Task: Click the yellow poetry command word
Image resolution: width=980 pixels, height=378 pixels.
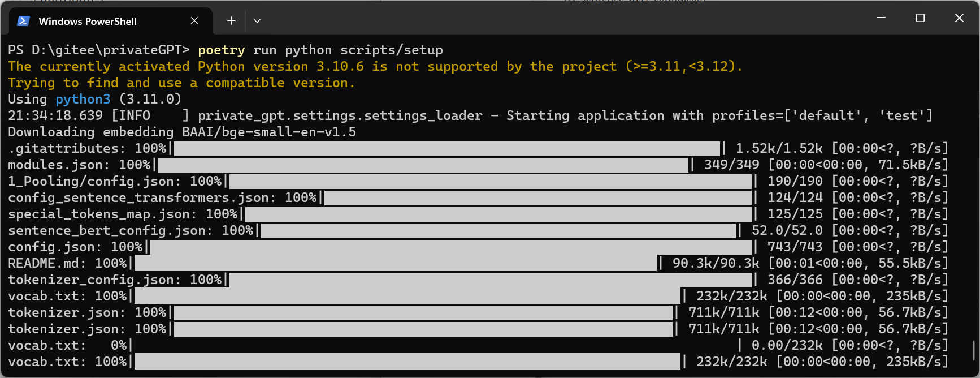Action: (221, 50)
